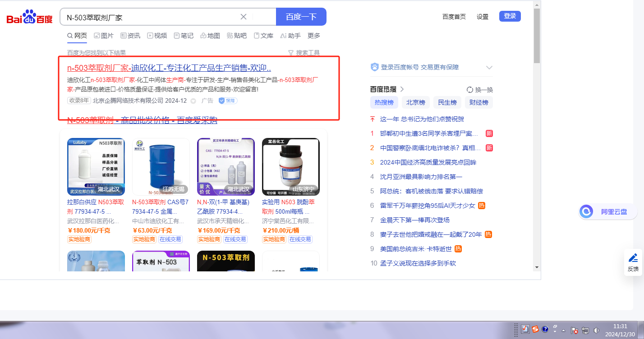Switch to the 文库 tab
Image resolution: width=644 pixels, height=339 pixels.
(x=263, y=36)
